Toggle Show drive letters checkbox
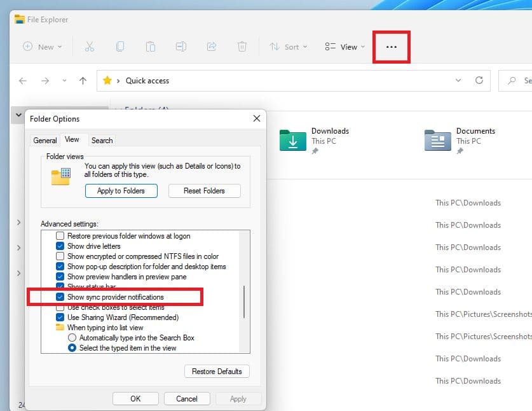The image size is (532, 411). pos(60,246)
